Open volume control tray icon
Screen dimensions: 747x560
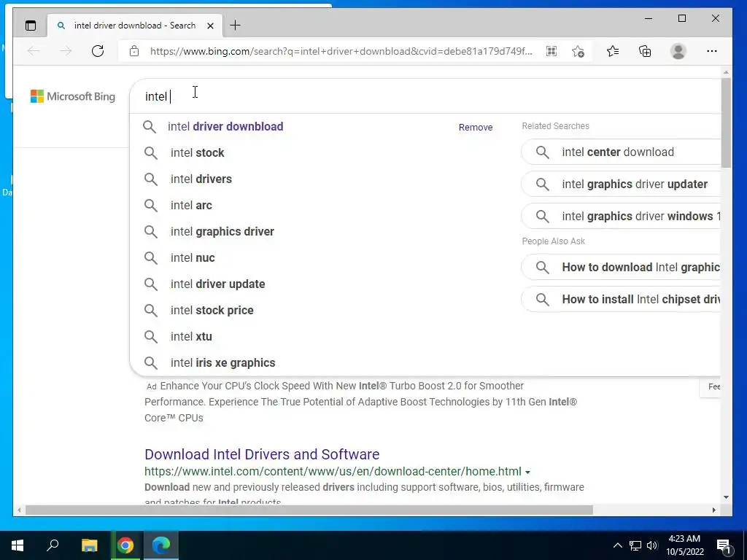click(x=652, y=545)
